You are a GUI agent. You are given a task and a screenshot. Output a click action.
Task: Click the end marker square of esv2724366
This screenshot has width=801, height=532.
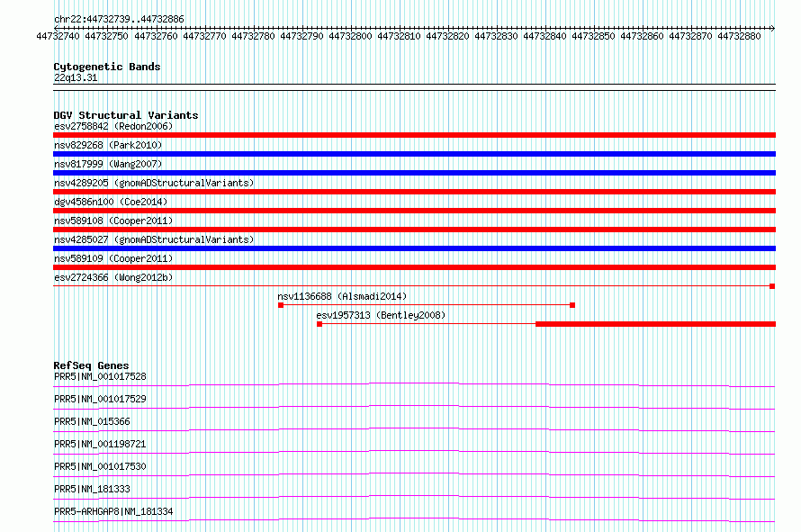tap(772, 286)
